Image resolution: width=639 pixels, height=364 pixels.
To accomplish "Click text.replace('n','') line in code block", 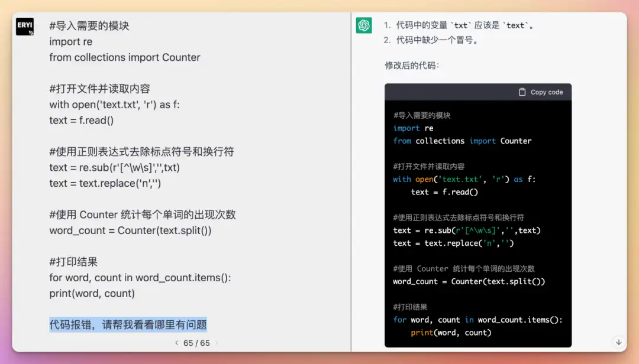I will click(453, 243).
